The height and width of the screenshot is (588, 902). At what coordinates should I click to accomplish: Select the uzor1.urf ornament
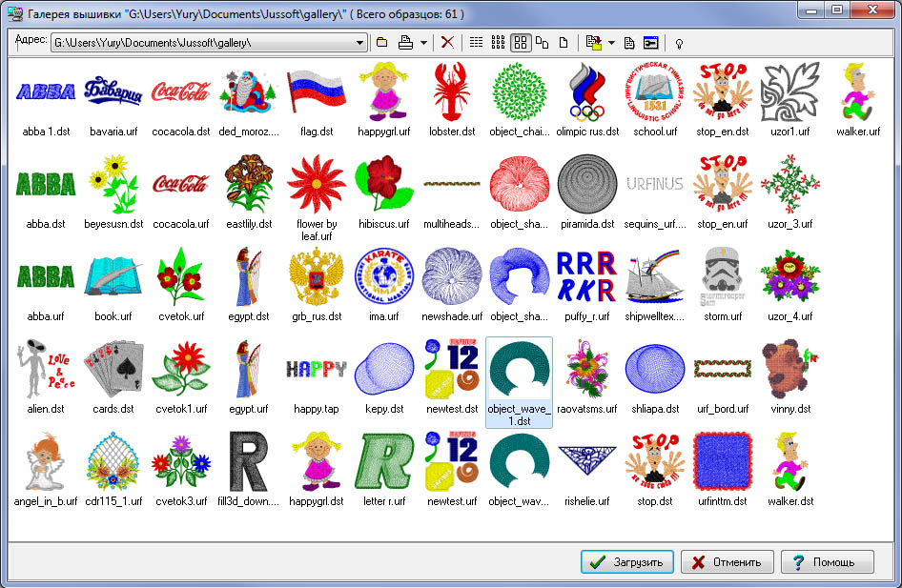(x=789, y=92)
